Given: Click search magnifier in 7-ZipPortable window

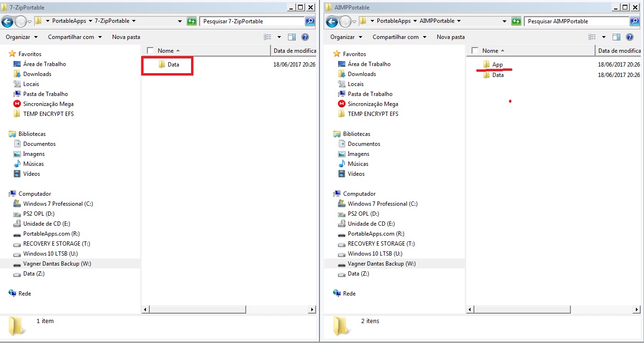Looking at the screenshot, I should pos(310,21).
